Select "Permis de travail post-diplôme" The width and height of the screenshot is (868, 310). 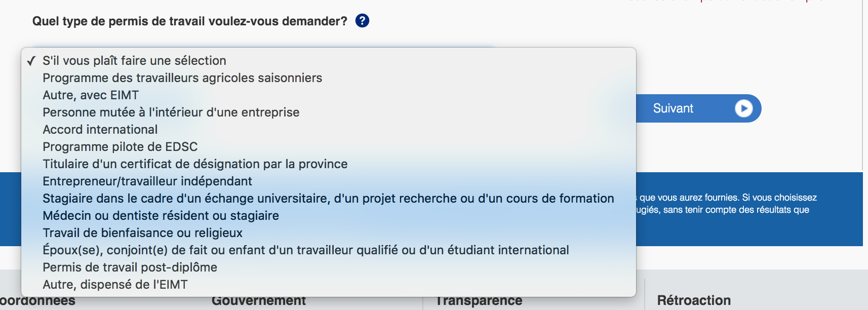[130, 267]
